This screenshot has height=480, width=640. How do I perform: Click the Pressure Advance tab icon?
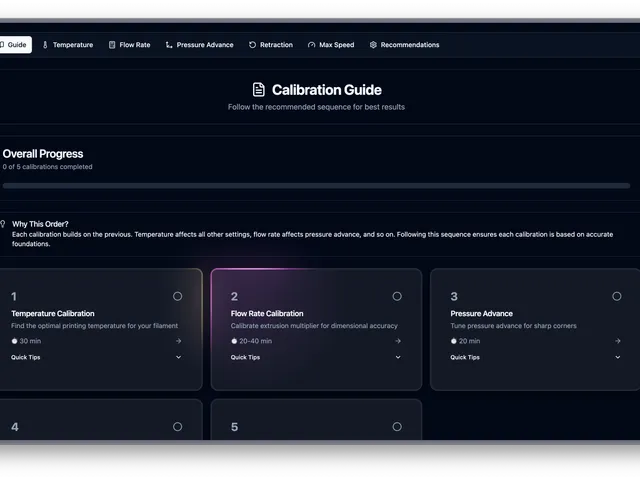coord(169,45)
